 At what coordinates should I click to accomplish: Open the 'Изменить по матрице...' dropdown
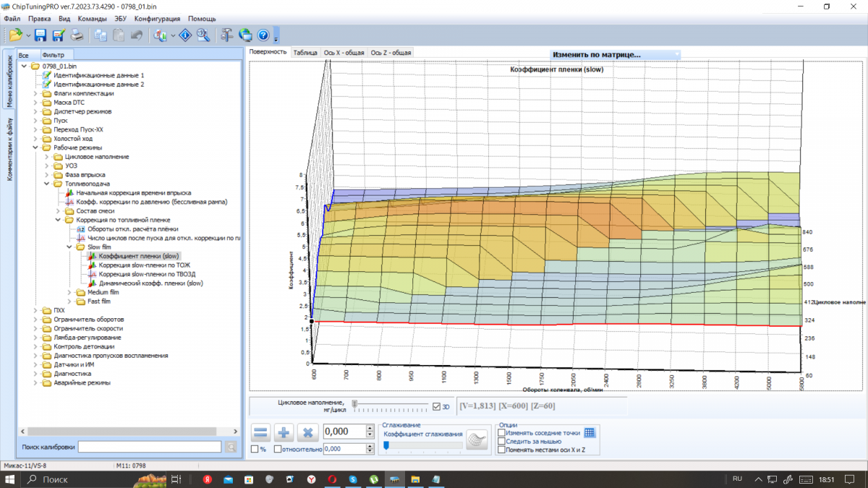615,54
